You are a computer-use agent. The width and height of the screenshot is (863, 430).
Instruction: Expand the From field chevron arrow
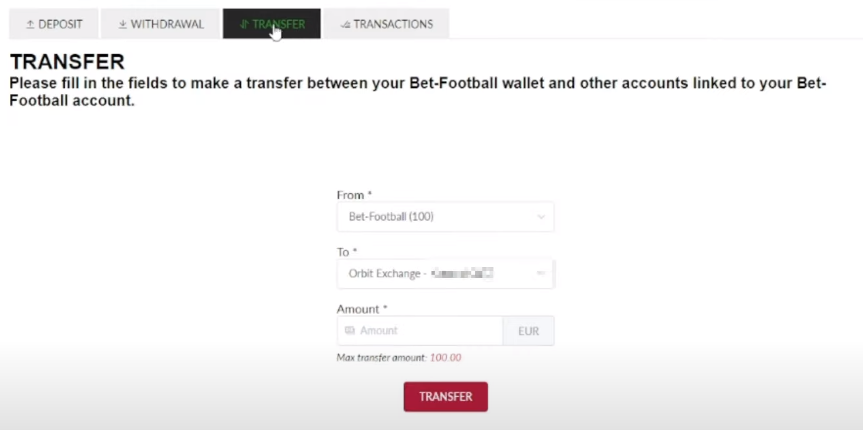(x=541, y=216)
